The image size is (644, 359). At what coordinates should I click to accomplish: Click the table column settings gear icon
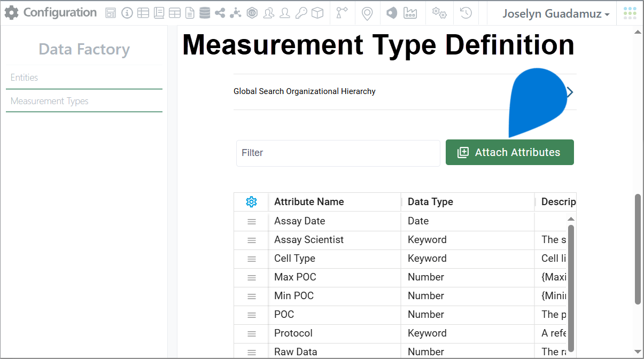tap(252, 202)
